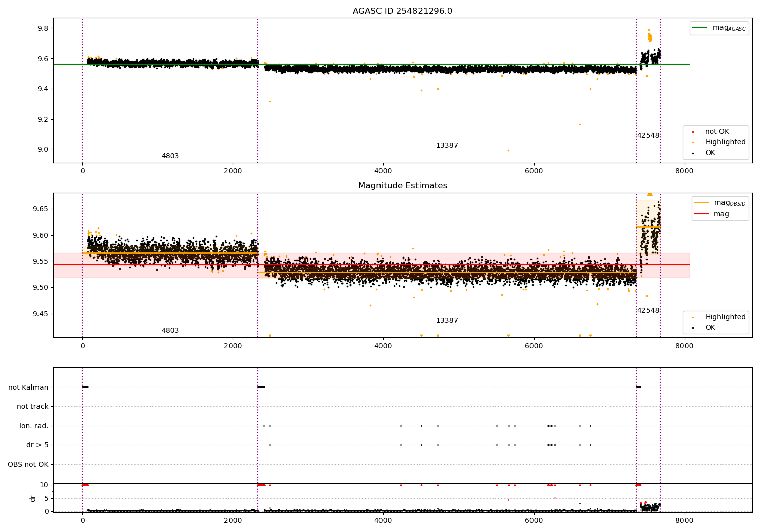Click the "9.0" y-axis tick label
Screen dimensions: 760x532
tap(43, 149)
